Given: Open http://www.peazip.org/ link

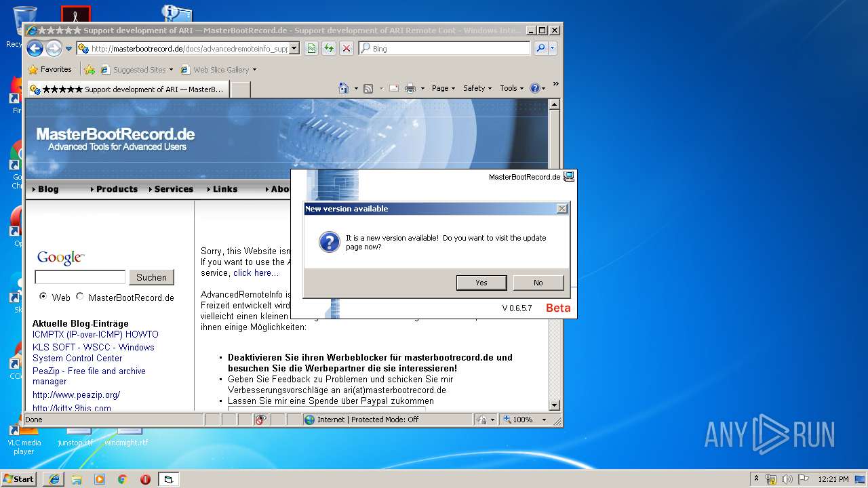Looking at the screenshot, I should tap(76, 394).
